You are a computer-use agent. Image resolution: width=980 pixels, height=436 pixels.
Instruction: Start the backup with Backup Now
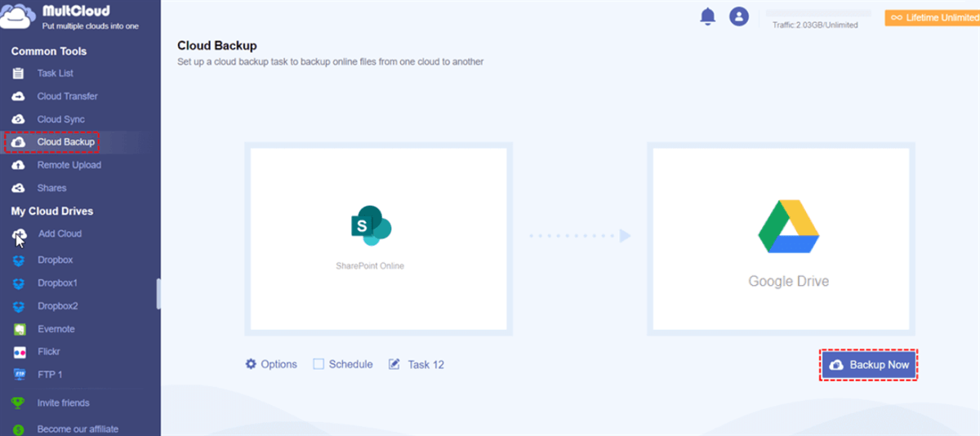click(869, 365)
